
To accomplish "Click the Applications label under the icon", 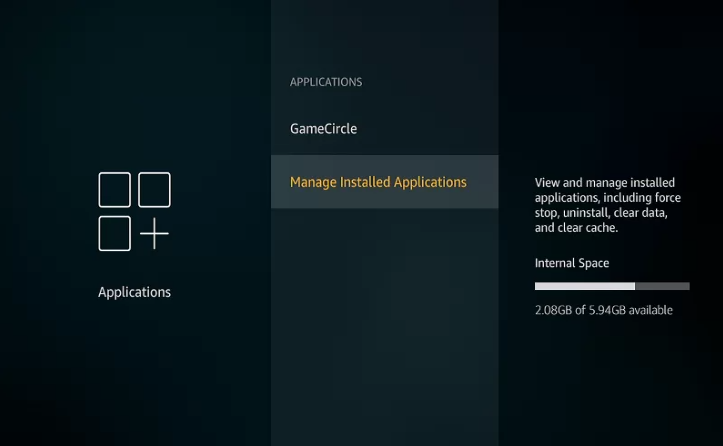I will (134, 292).
